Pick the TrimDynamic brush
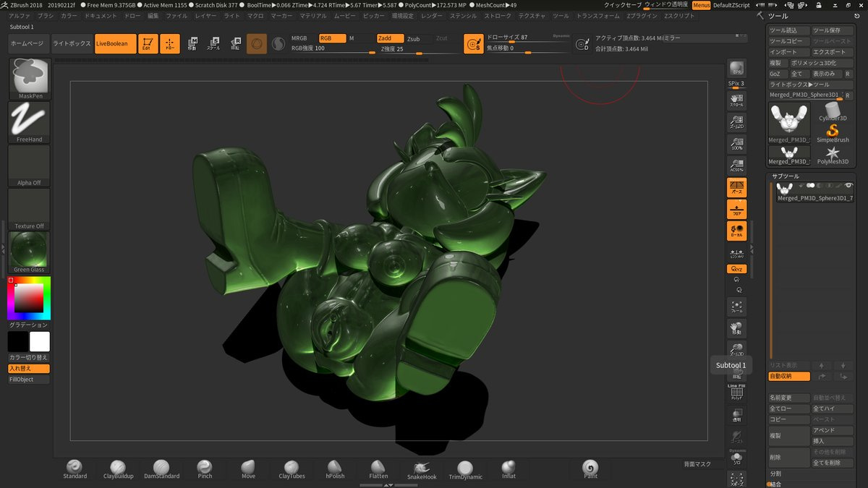 click(465, 469)
